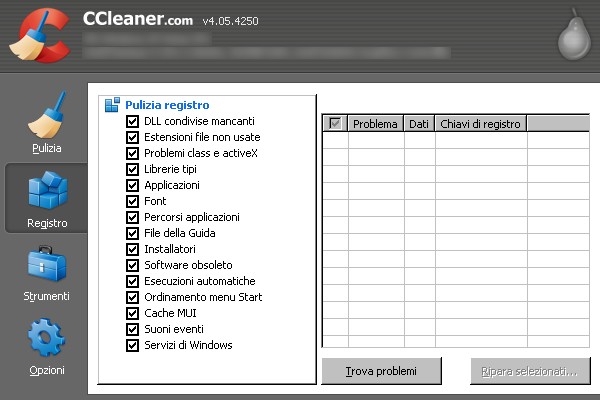This screenshot has height=400, width=600.
Task: Click the CCleaner broom logo
Action: click(x=39, y=35)
